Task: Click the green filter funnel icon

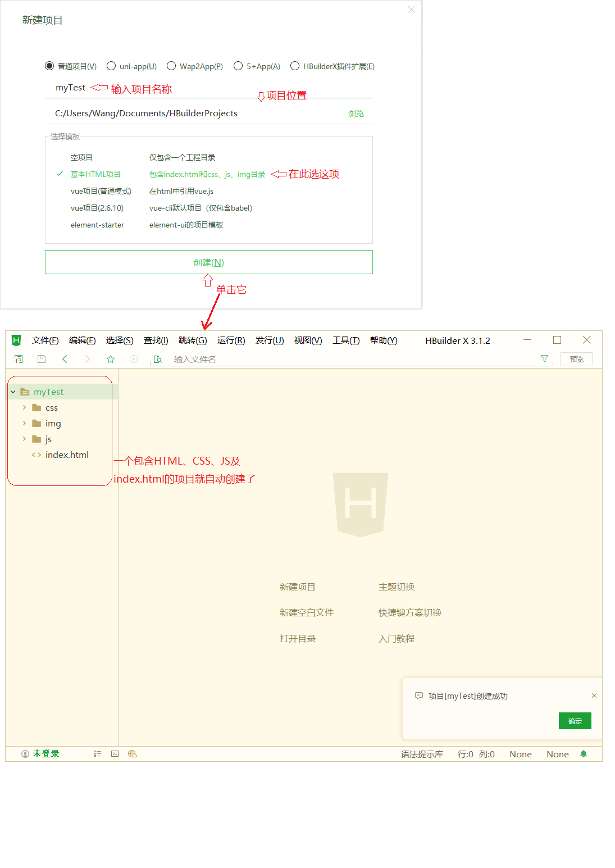Action: coord(544,358)
